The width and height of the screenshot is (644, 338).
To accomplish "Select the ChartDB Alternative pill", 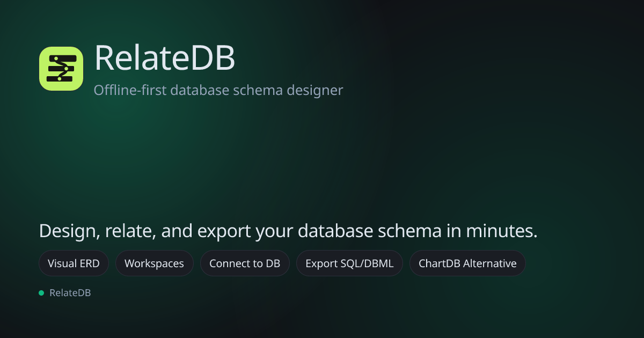I will tap(467, 263).
